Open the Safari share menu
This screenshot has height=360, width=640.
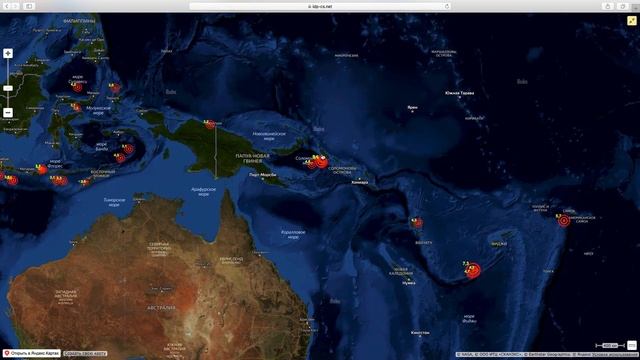[x=608, y=6]
